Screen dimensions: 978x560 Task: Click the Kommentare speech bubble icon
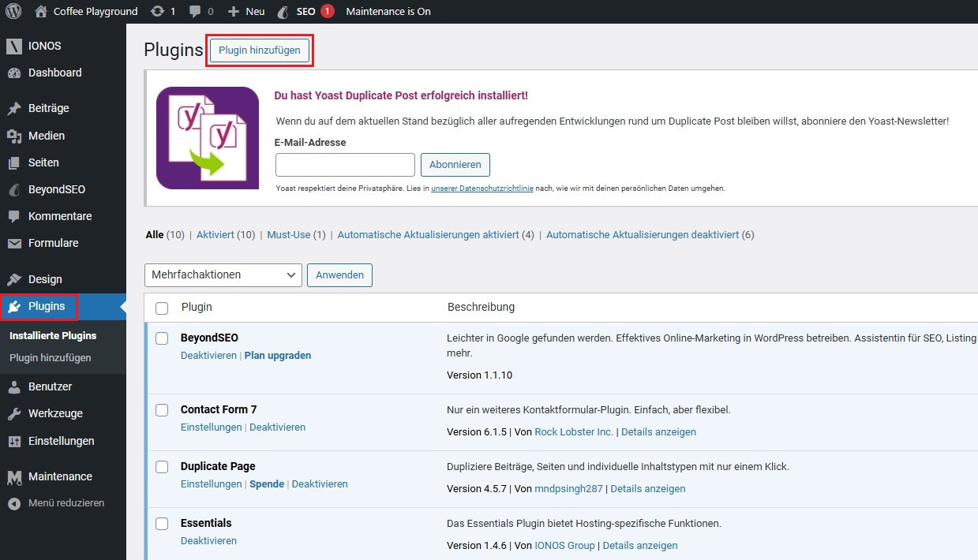[x=13, y=216]
